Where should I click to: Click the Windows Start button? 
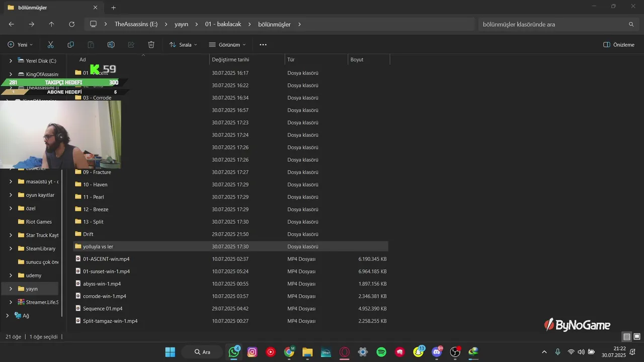point(170,352)
